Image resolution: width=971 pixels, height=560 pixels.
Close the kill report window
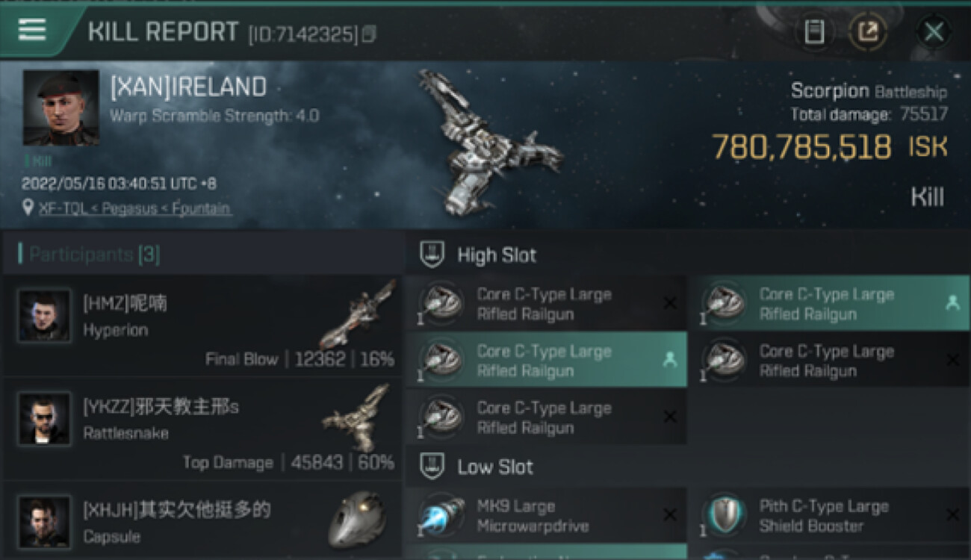coord(934,31)
